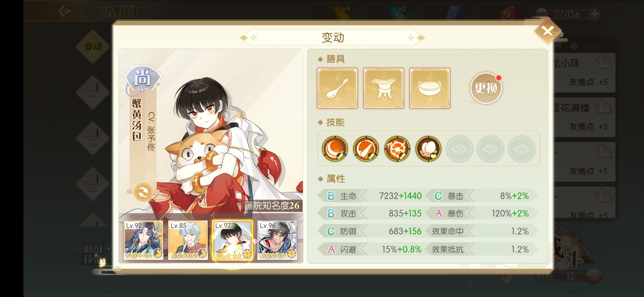Open the slash strike skill icon
This screenshot has height=297, width=644.
point(366,149)
